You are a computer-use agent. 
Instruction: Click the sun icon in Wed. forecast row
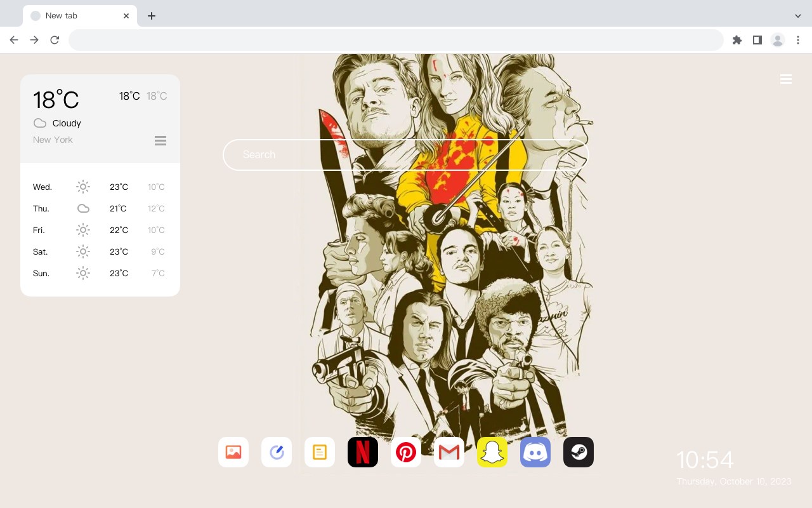click(83, 187)
